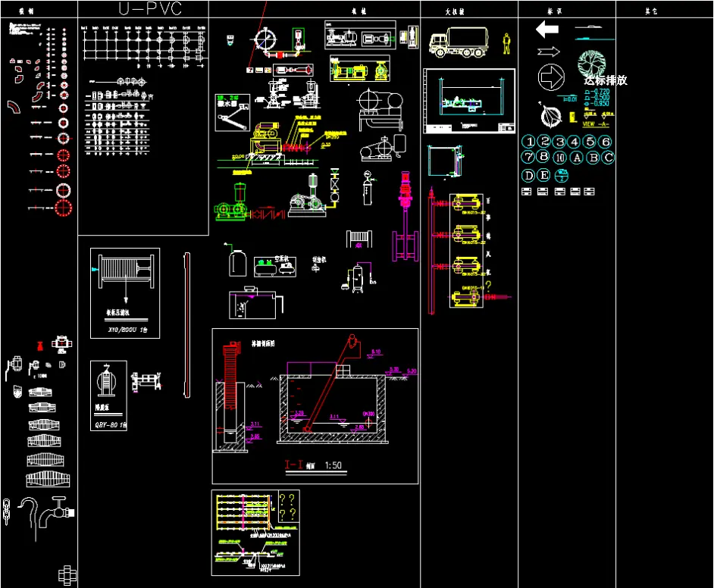Select the tall red vertical bar element

click(x=186, y=325)
